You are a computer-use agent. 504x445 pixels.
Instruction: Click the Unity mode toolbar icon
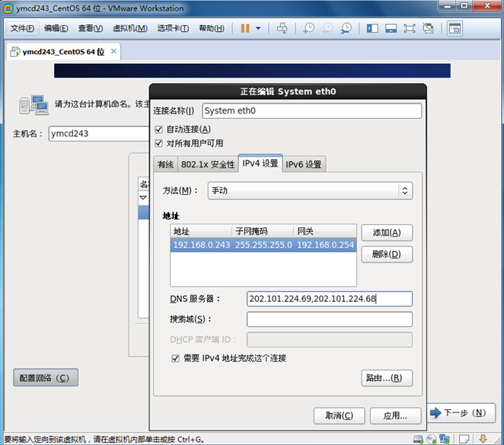(428, 29)
